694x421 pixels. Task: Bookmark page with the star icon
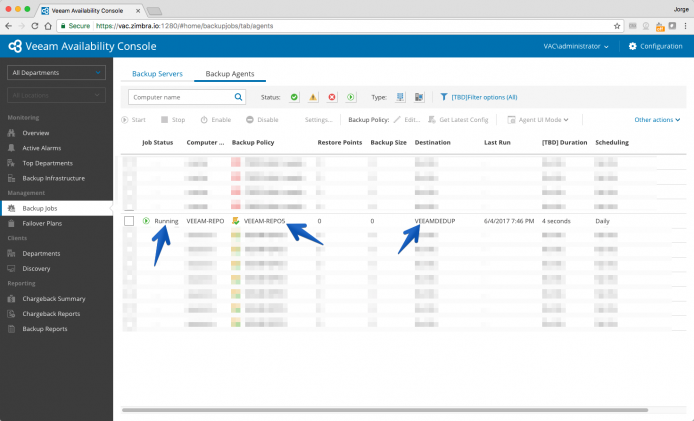617,26
